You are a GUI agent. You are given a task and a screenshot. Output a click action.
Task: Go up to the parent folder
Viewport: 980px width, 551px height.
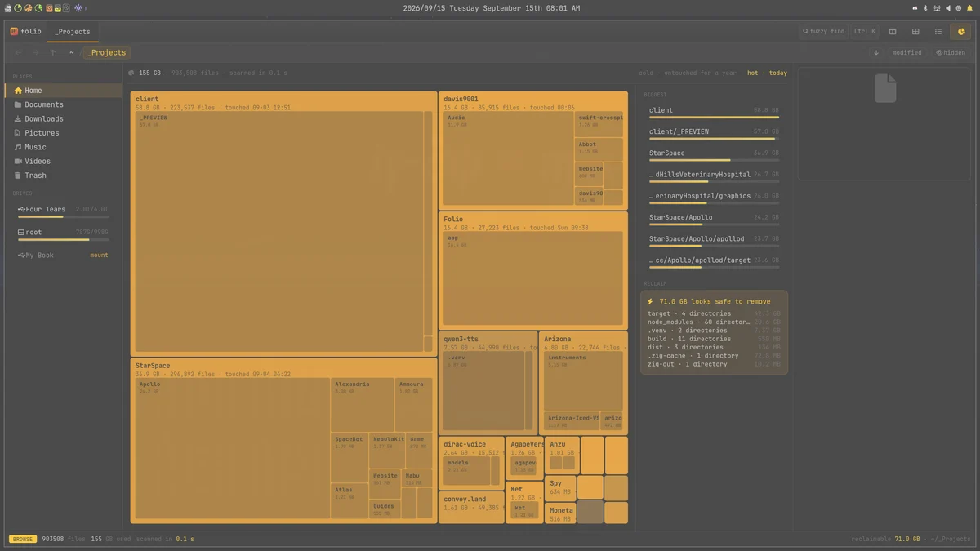[53, 52]
